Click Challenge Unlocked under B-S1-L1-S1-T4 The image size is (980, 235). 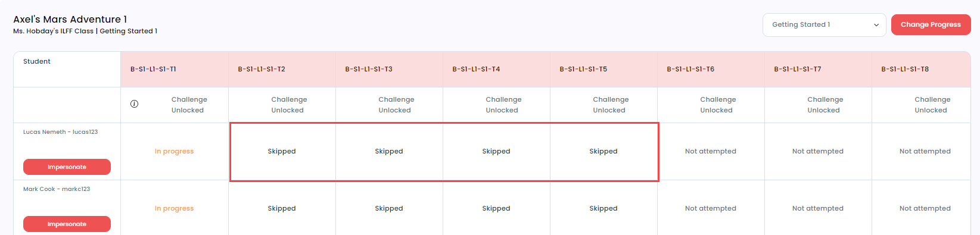point(503,105)
